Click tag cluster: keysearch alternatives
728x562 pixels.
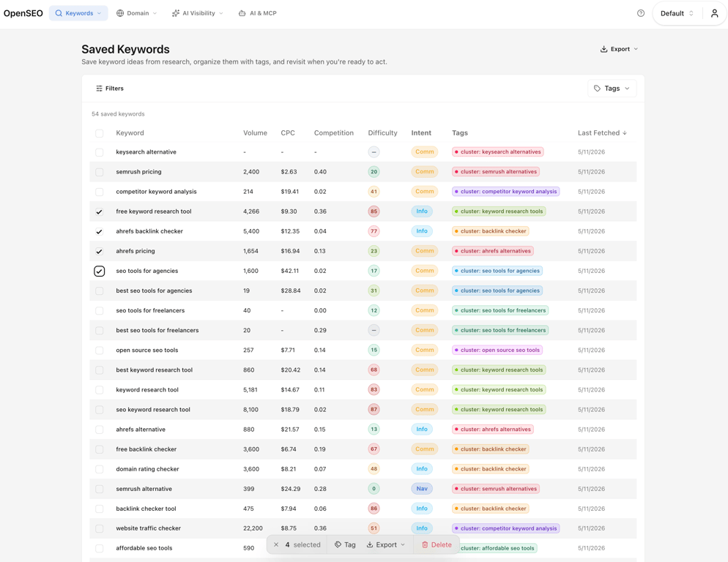click(x=498, y=151)
